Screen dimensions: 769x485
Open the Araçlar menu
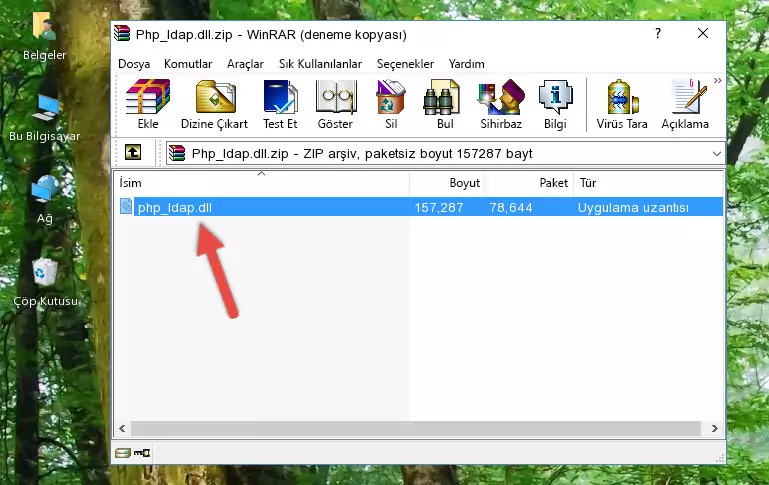245,64
